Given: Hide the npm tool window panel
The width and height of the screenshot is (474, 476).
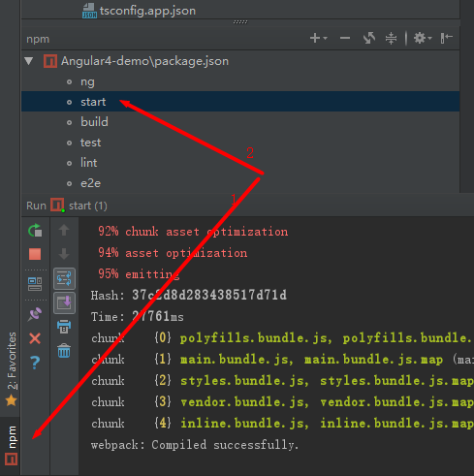Looking at the screenshot, I should pyautogui.click(x=446, y=38).
